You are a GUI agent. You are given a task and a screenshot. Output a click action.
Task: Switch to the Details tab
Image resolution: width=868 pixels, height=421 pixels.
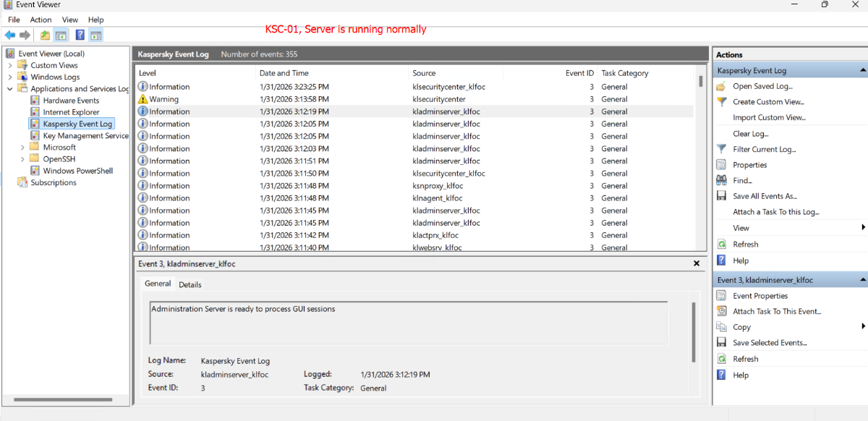[190, 284]
